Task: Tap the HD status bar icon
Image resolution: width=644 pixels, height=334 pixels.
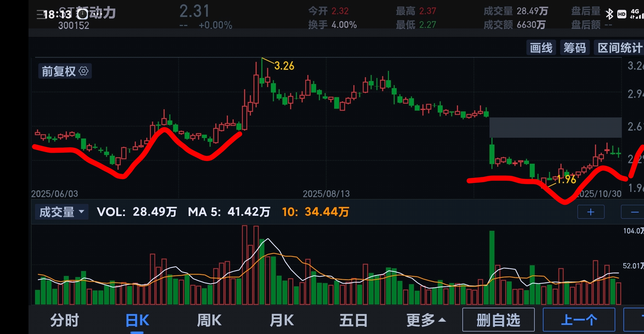Action: click(622, 14)
